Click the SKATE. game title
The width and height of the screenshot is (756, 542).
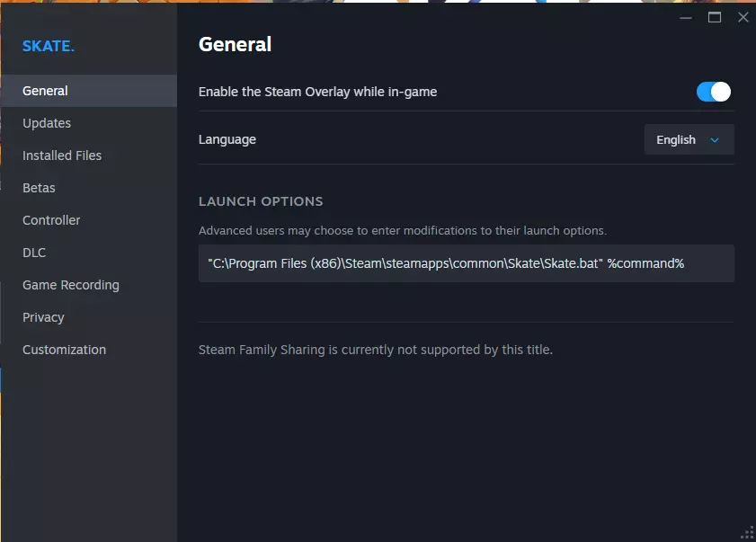coord(49,46)
